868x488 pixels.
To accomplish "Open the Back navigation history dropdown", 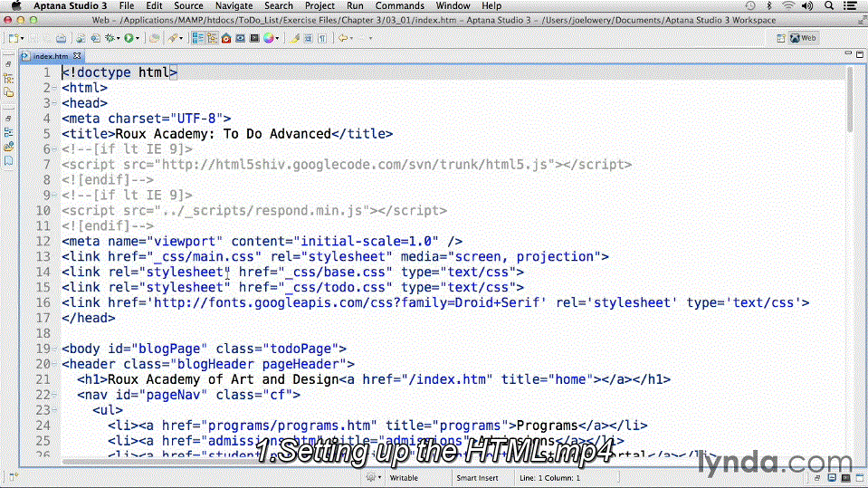I will click(351, 39).
